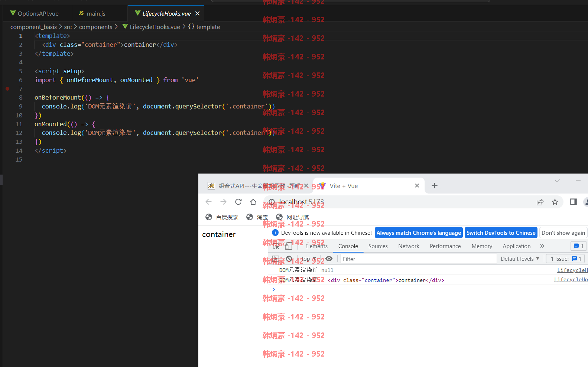Open the Console panel in DevTools
588x367 pixels.
tap(348, 246)
